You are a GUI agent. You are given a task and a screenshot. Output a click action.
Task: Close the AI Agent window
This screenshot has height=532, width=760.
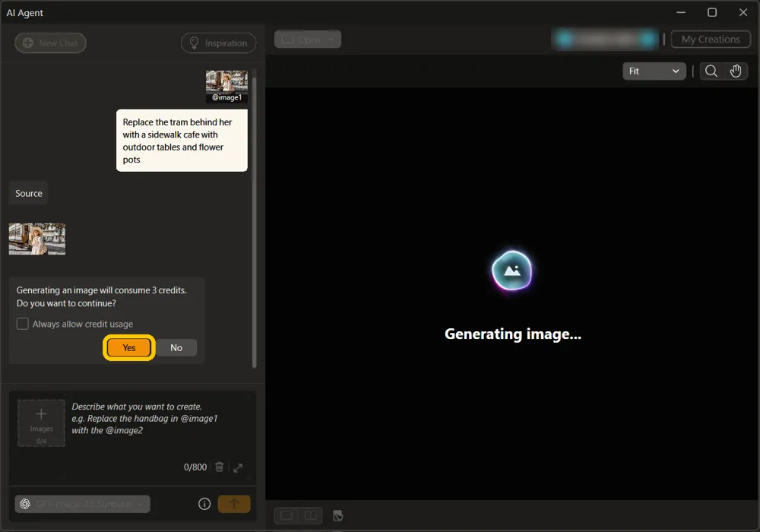(x=743, y=12)
